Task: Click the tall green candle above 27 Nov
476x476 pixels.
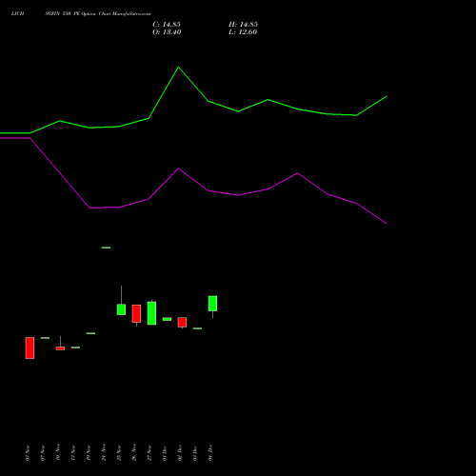Action: pyautogui.click(x=151, y=313)
